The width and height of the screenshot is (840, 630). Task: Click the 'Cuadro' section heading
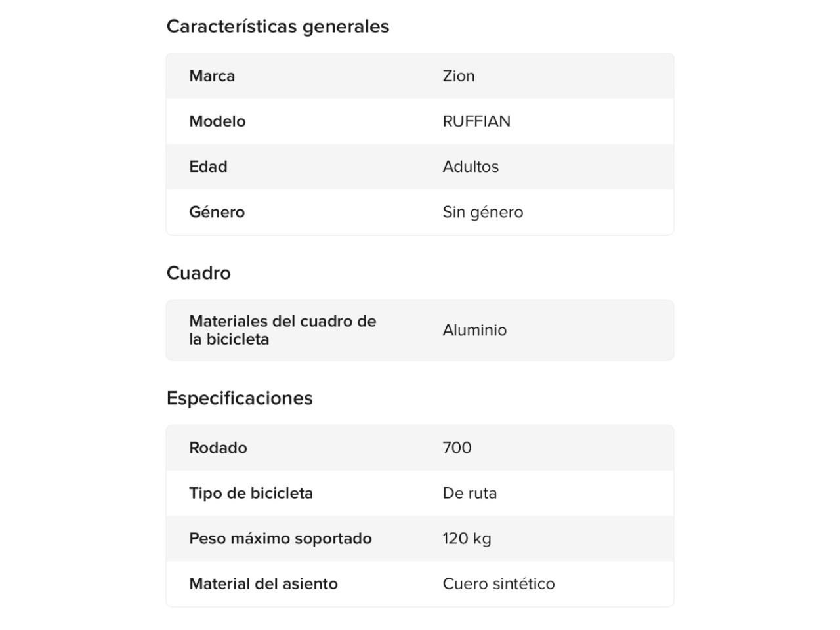click(x=198, y=273)
